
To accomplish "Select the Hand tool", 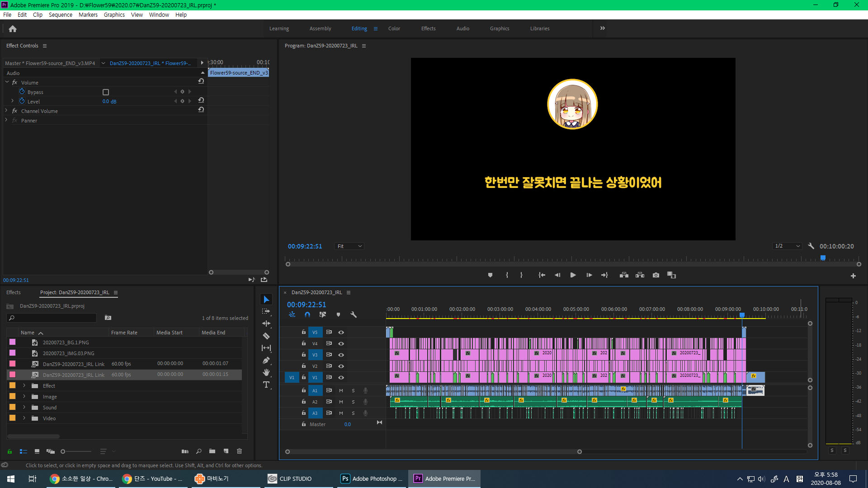I will [266, 372].
